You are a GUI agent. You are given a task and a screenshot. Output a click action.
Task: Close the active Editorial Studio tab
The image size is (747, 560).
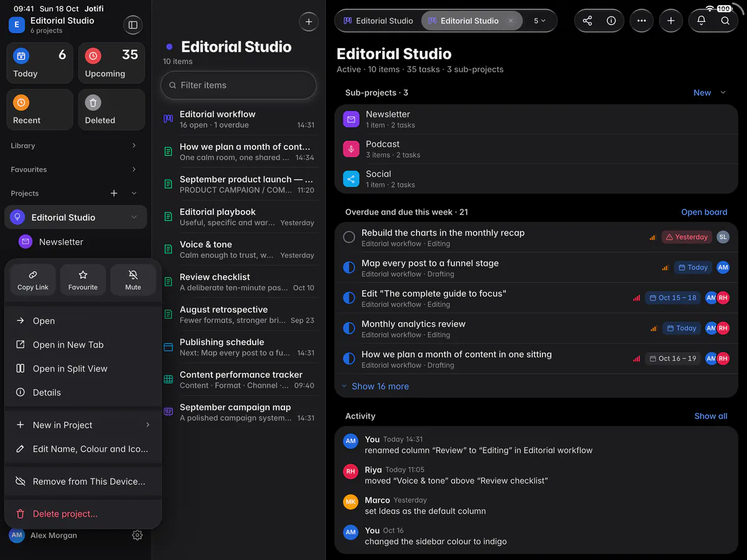tap(511, 21)
